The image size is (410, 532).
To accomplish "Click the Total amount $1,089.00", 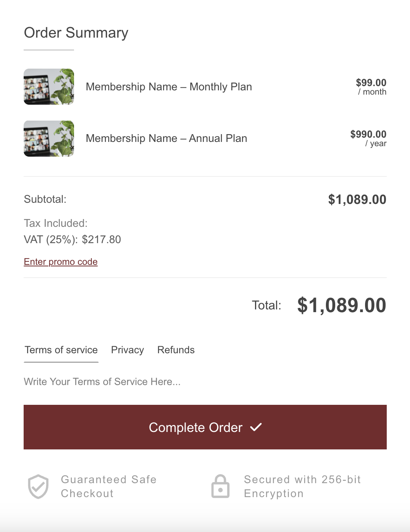I will coord(342,305).
